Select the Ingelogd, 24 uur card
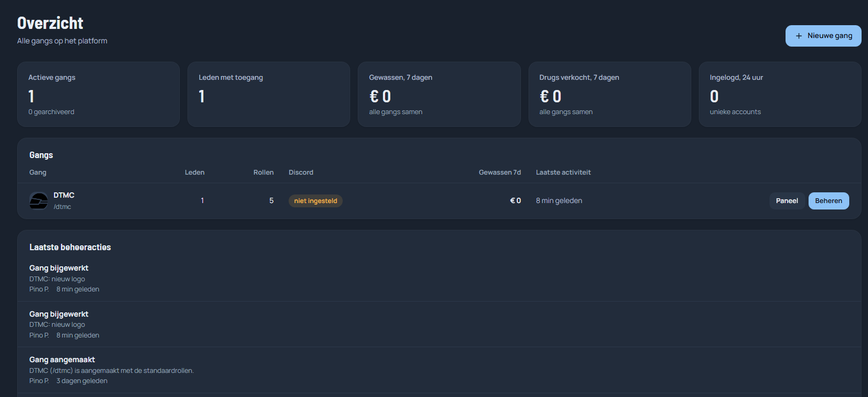The image size is (868, 397). (780, 94)
